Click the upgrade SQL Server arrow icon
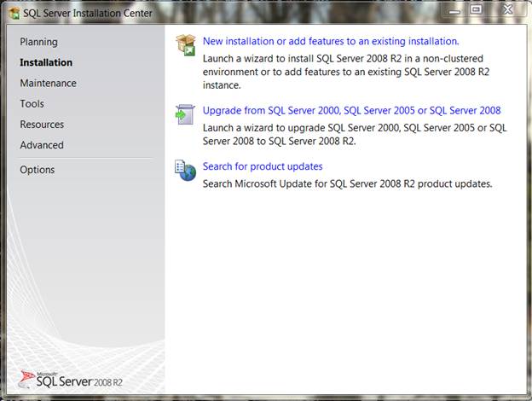This screenshot has height=401, width=532. point(185,114)
